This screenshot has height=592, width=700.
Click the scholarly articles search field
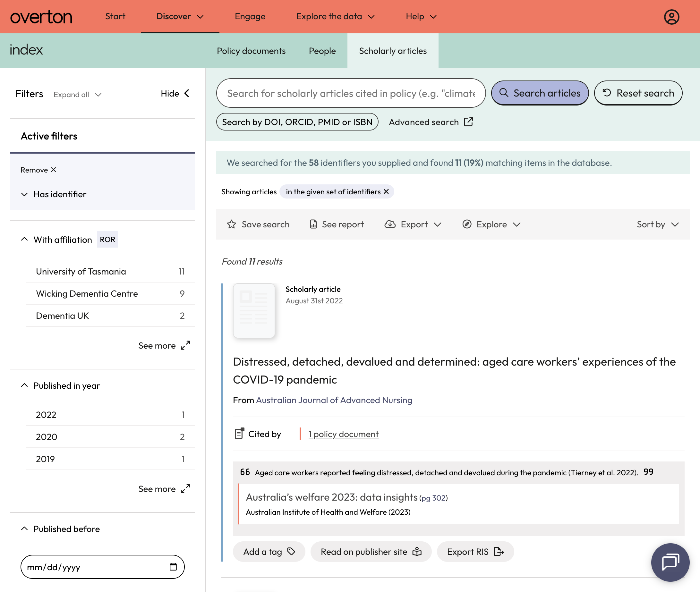click(x=351, y=93)
